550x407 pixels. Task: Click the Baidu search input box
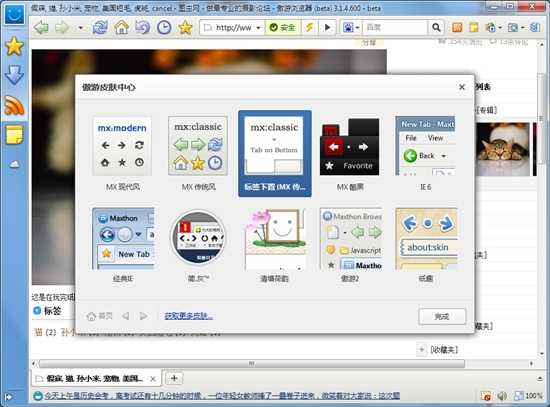pos(395,27)
